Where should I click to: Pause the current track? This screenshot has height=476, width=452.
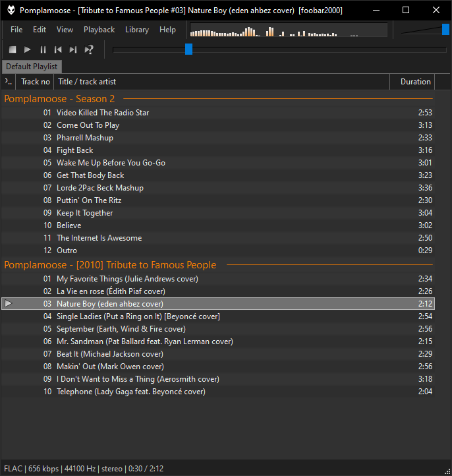click(x=43, y=49)
